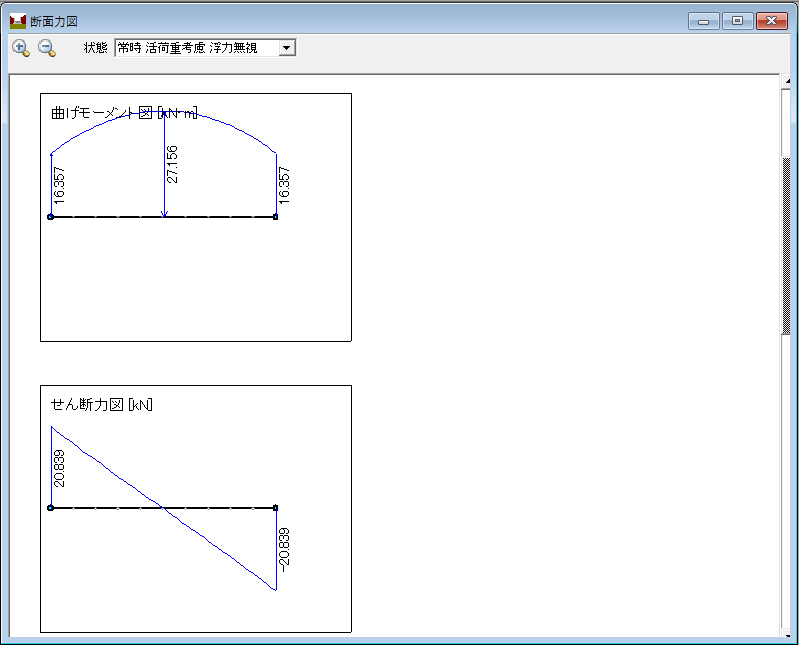The width and height of the screenshot is (799, 645).
Task: Click the 断面力図 application icon in title bar
Action: (x=17, y=21)
